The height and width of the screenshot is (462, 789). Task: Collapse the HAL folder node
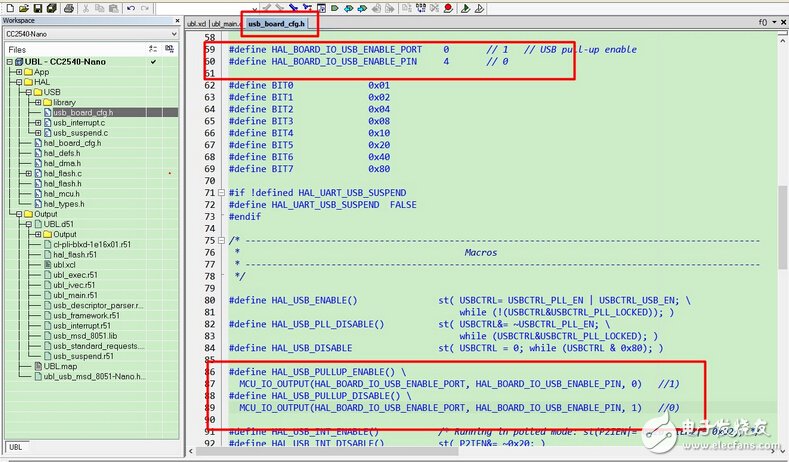pyautogui.click(x=19, y=82)
